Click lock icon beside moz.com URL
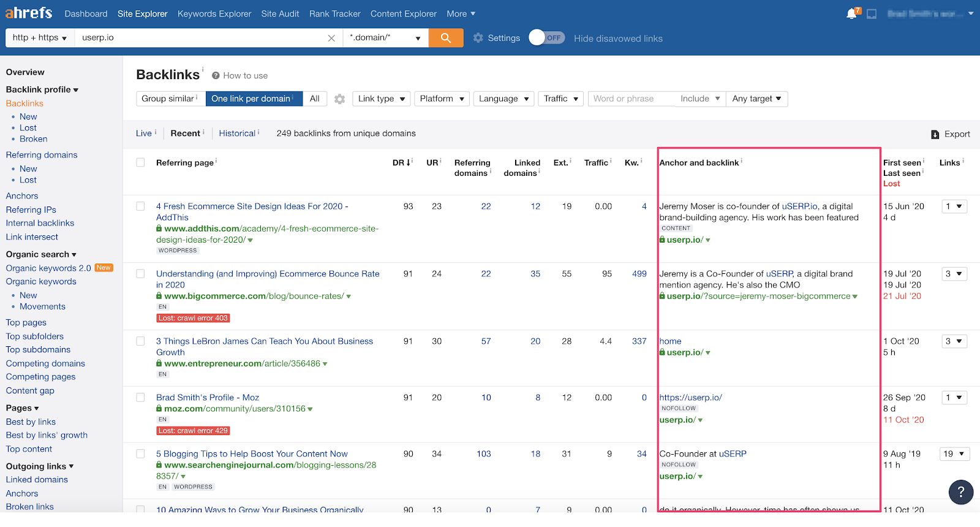The image size is (980, 527). tap(159, 409)
